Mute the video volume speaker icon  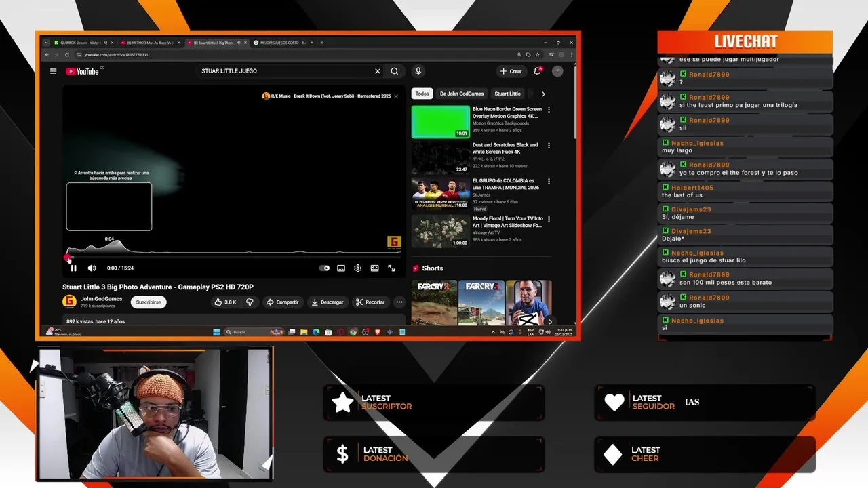tap(92, 268)
